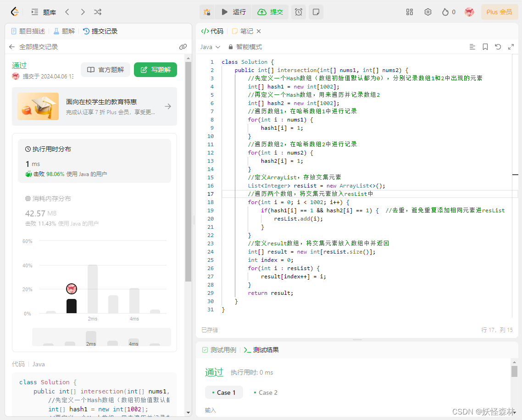Image resolution: width=522 pixels, height=420 pixels.
Task: Click line number 1 in gutter
Action: click(212, 62)
